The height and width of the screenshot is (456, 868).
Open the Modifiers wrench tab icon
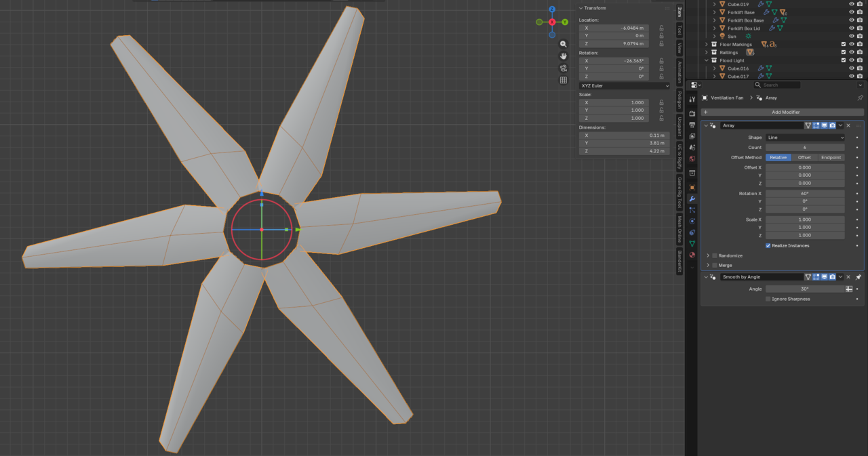pyautogui.click(x=692, y=199)
